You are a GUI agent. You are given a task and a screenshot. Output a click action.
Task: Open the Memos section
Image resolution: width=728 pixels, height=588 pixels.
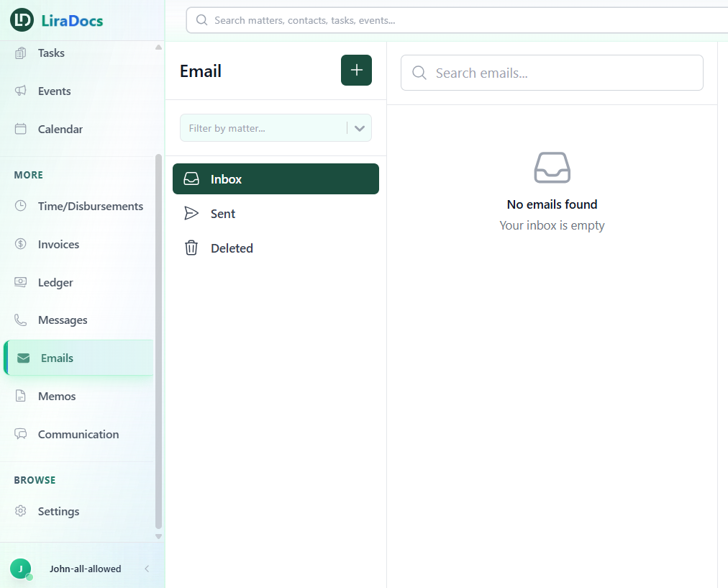[x=57, y=397]
